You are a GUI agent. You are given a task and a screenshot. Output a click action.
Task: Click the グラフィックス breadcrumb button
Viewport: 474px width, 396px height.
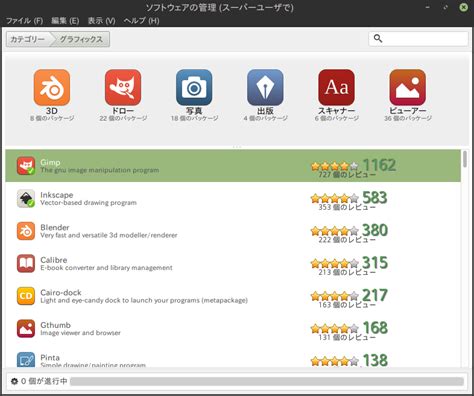click(x=82, y=39)
